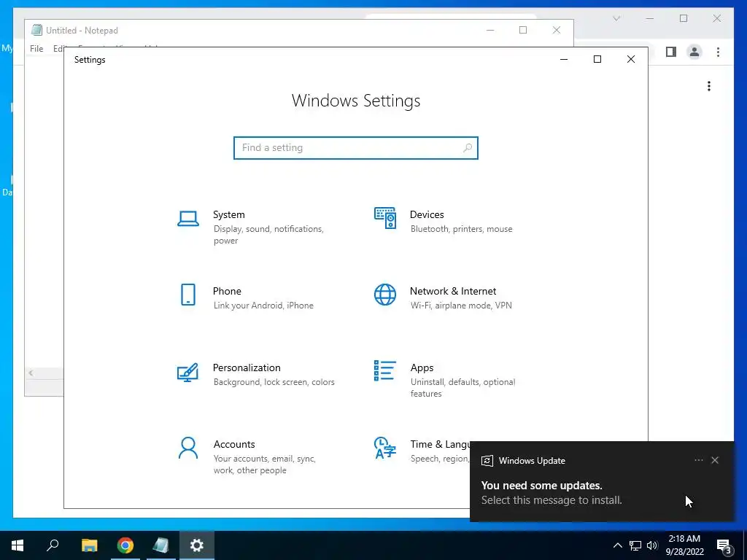
Task: Select the Accounts heading
Action: point(234,444)
